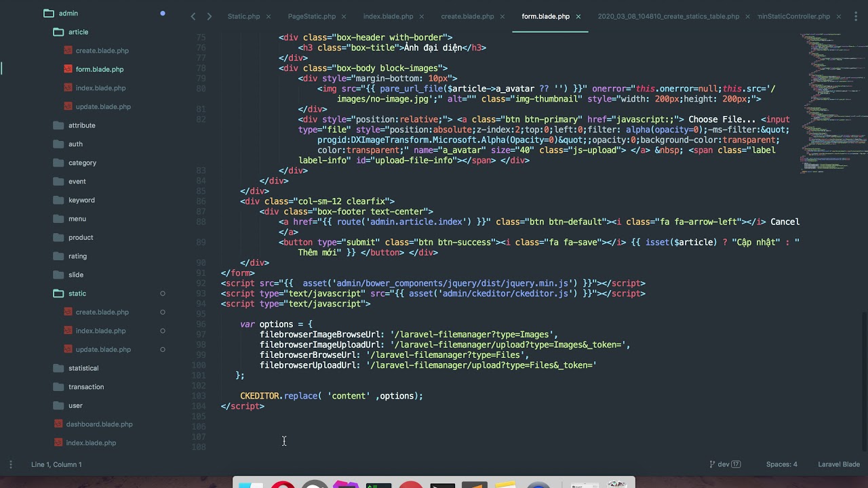
Task: Open update.blade.php under the article folder
Action: point(103,106)
